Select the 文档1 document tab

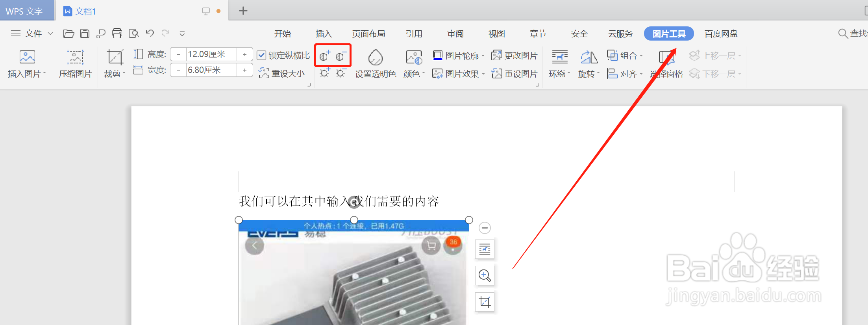142,11
